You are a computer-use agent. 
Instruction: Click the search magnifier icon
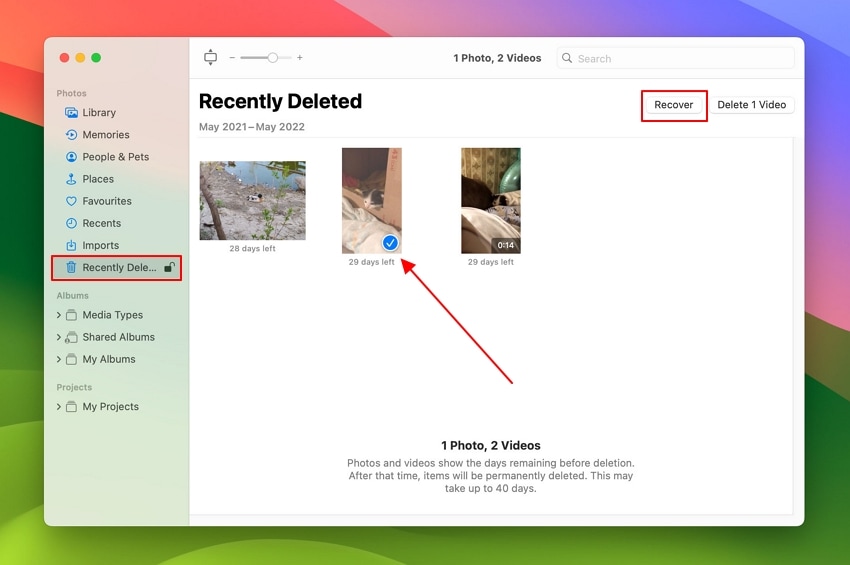coord(567,58)
